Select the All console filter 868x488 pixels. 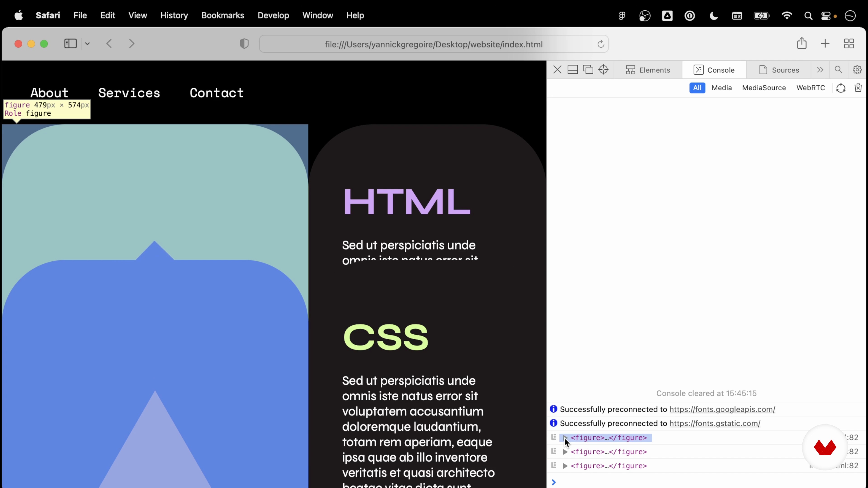pos(697,88)
